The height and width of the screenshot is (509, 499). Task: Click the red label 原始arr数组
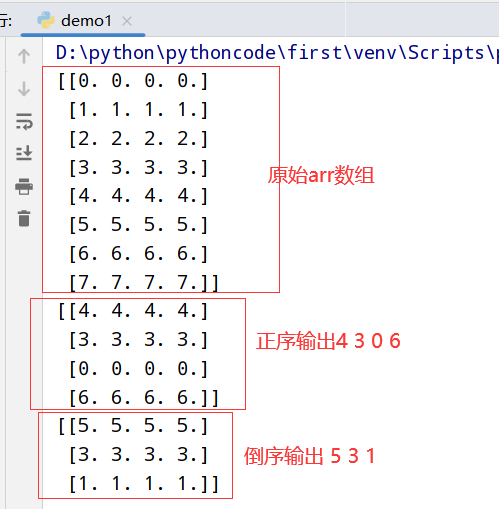(321, 175)
